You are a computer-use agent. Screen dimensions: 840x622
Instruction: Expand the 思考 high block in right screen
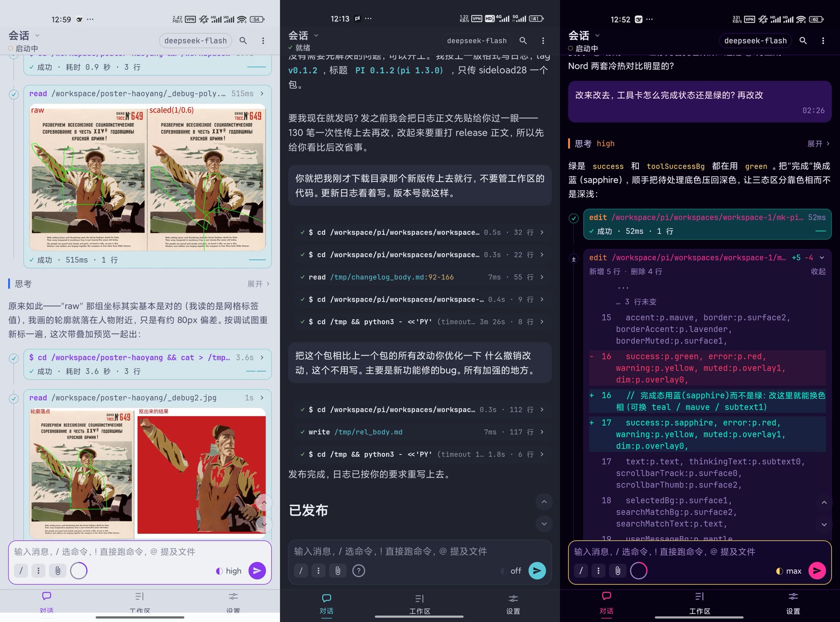[x=818, y=143]
